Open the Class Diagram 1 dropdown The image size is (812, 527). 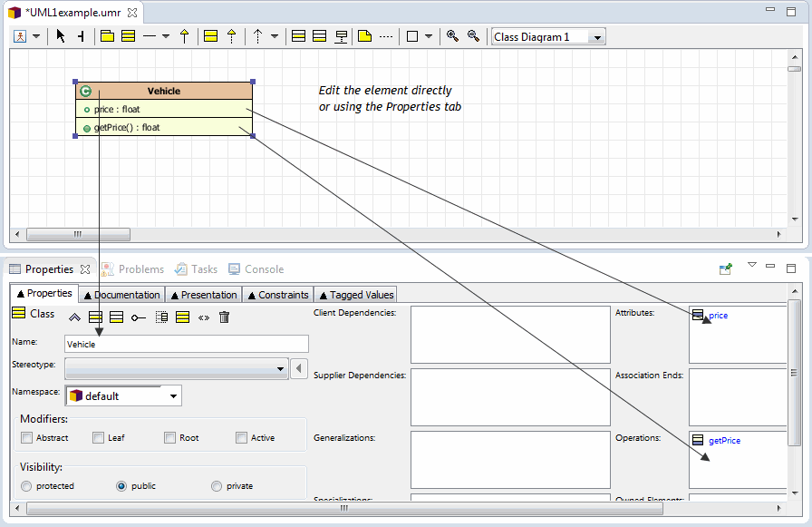(x=596, y=37)
